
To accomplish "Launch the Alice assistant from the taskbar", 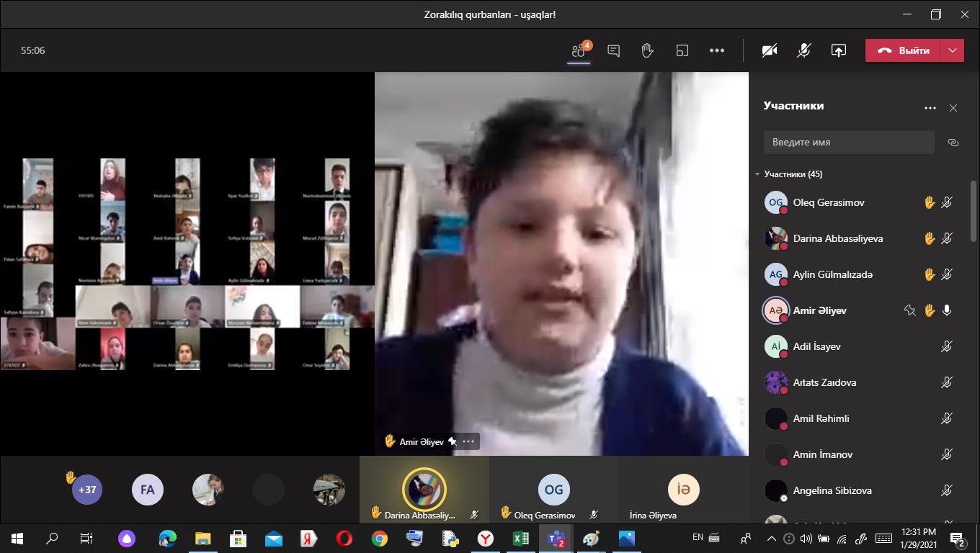I will [x=128, y=539].
